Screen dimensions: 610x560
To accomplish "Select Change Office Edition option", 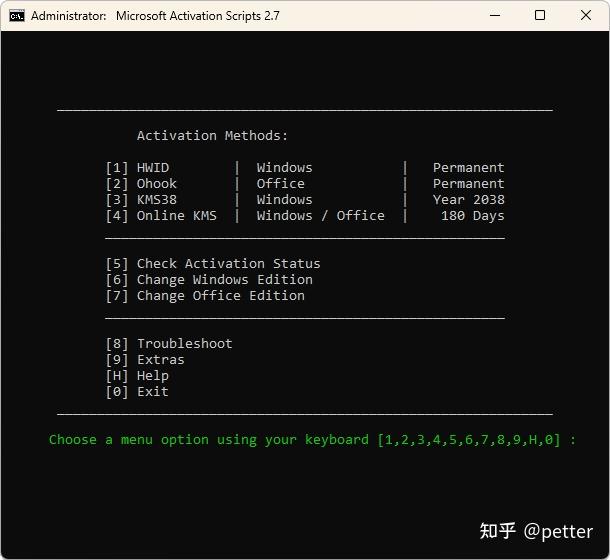I will pyautogui.click(x=205, y=296).
